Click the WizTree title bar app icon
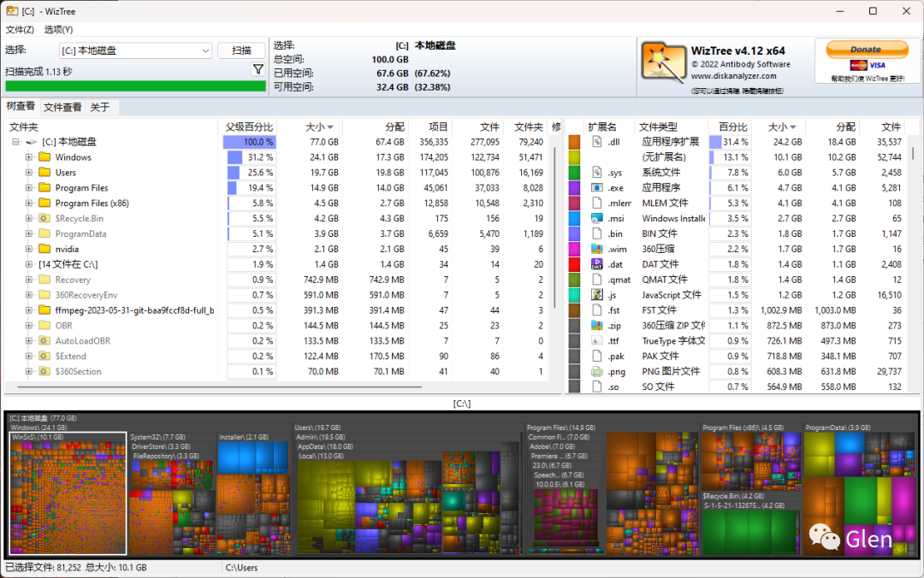924x578 pixels. (12, 10)
